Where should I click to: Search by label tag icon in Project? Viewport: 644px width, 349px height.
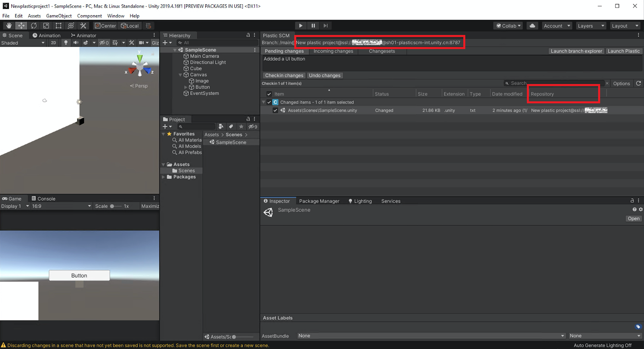(x=231, y=126)
